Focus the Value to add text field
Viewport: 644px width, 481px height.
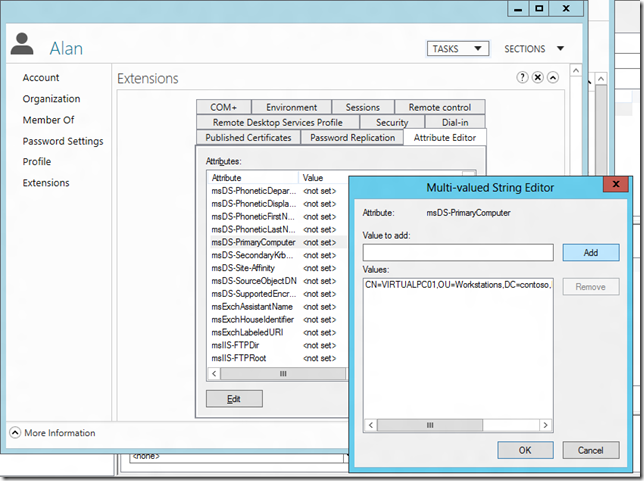click(457, 253)
